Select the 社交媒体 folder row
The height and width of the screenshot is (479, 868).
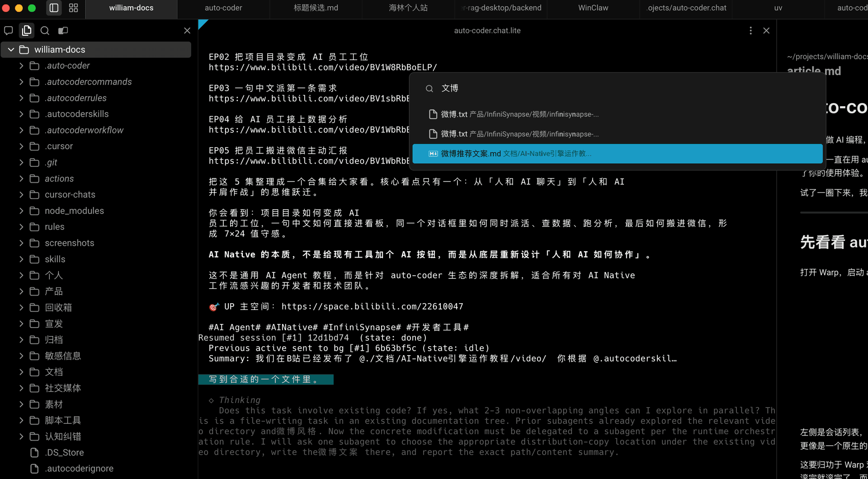coord(96,388)
